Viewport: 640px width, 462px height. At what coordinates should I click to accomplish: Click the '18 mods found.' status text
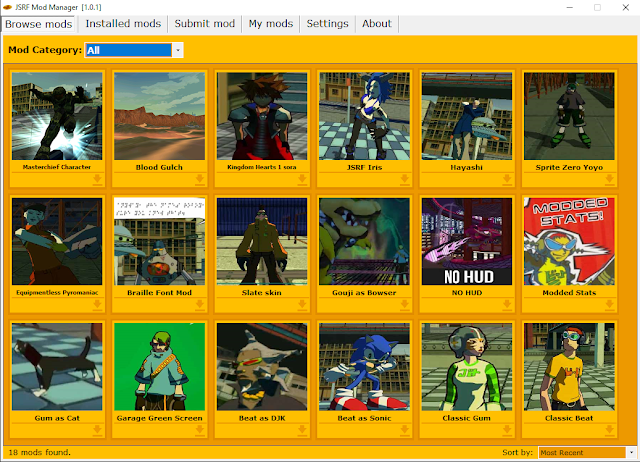pos(39,452)
